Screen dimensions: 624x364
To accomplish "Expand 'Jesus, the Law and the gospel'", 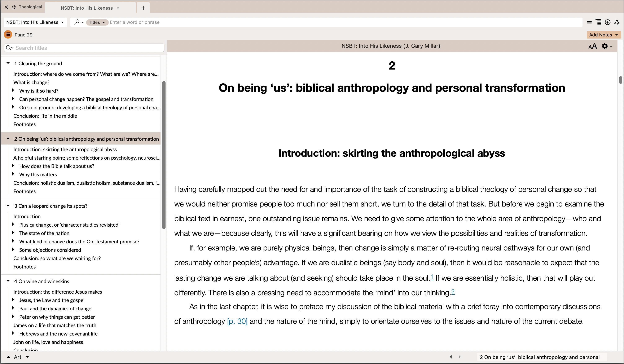I will [x=13, y=300].
